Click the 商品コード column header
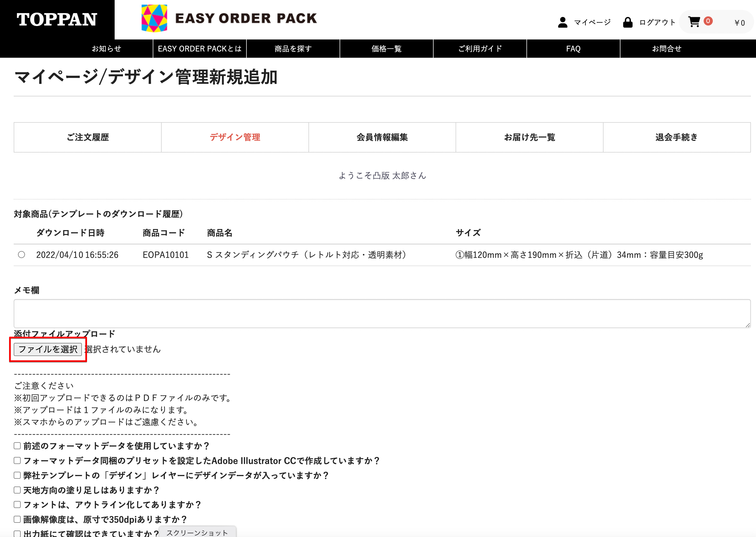Screen dimensions: 756x537 (163, 233)
